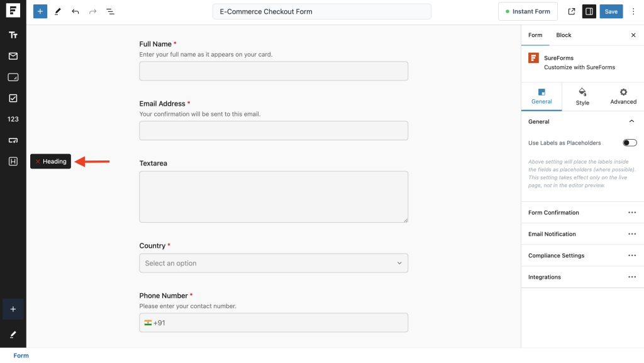The image size is (644, 363).
Task: Open the Country select dropdown
Action: pyautogui.click(x=274, y=263)
